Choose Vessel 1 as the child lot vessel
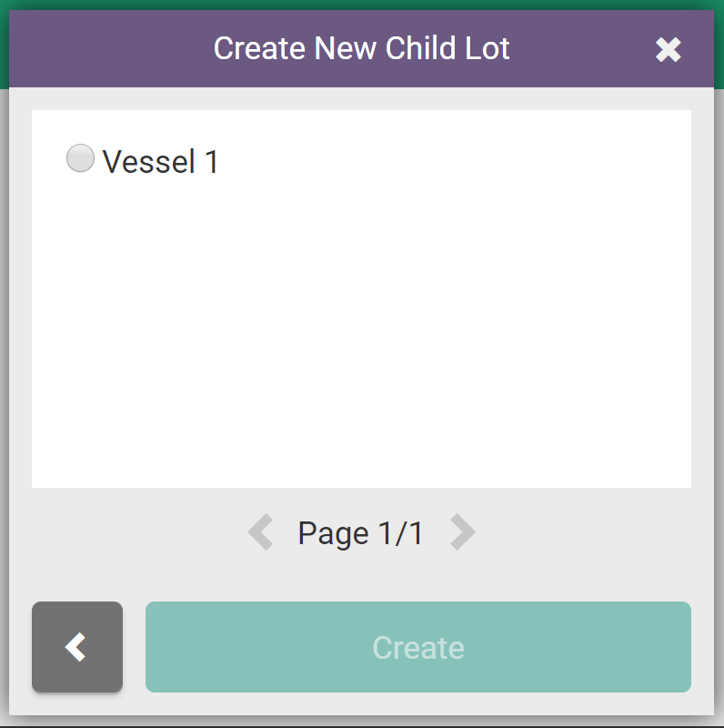Screen dimensions: 724x728 click(x=80, y=159)
